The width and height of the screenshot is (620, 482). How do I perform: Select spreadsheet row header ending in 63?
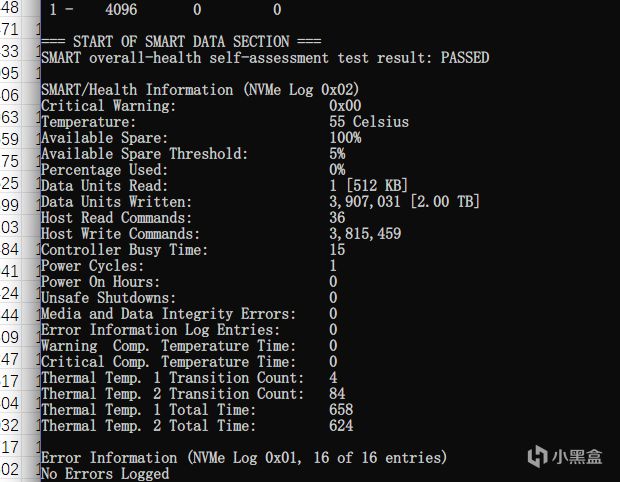pos(11,118)
